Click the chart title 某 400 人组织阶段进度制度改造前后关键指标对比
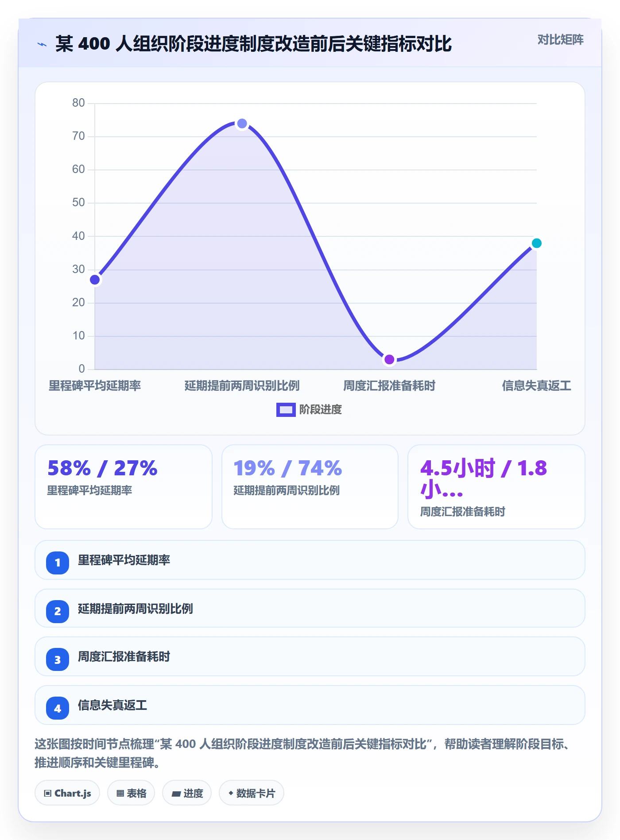The width and height of the screenshot is (620, 840). pos(253,44)
